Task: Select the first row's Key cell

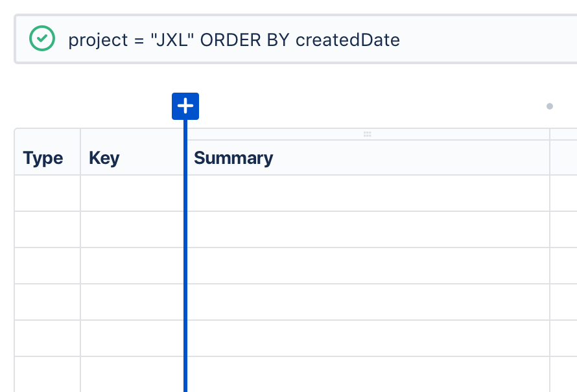Action: [132, 194]
